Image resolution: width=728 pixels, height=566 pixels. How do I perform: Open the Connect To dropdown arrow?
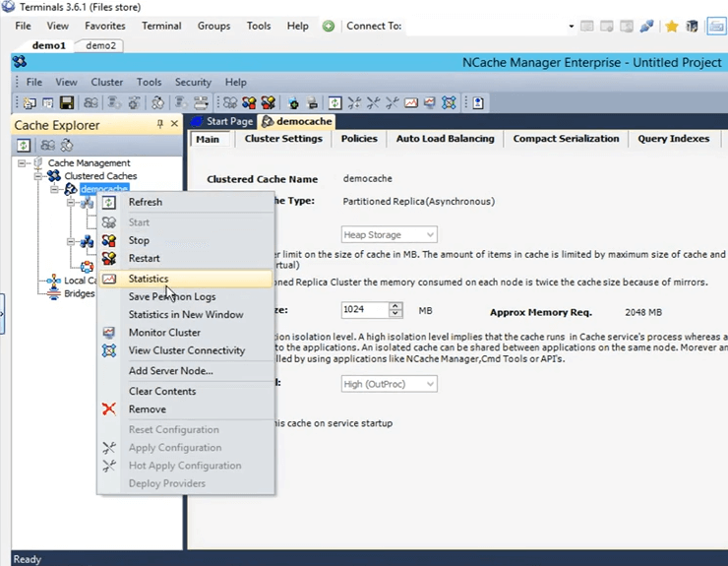coord(571,26)
